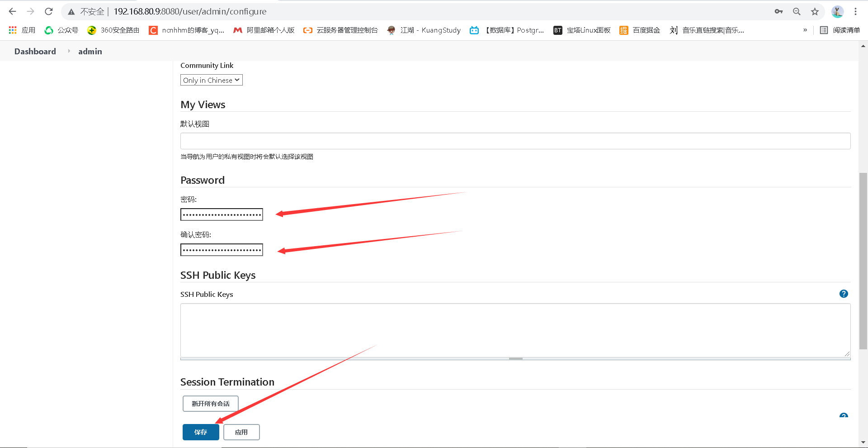
Task: Expand the Dashboard breadcrumb arrow
Action: [69, 51]
